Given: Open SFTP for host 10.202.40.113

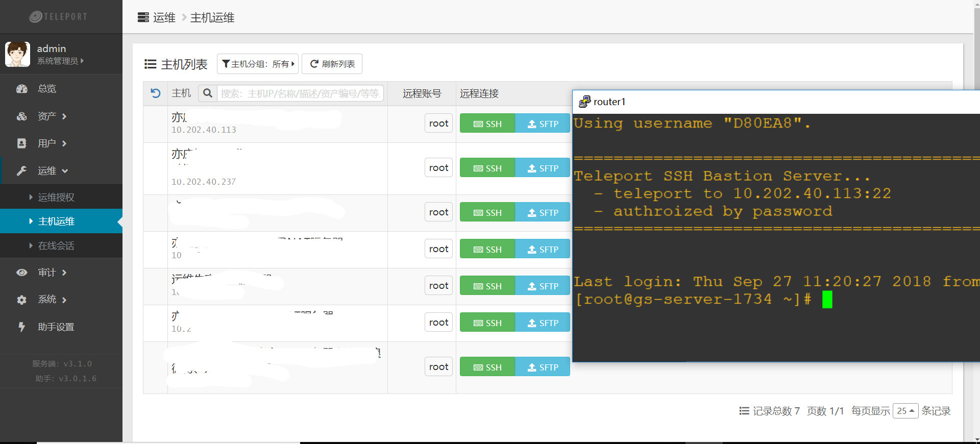Looking at the screenshot, I should click(543, 124).
